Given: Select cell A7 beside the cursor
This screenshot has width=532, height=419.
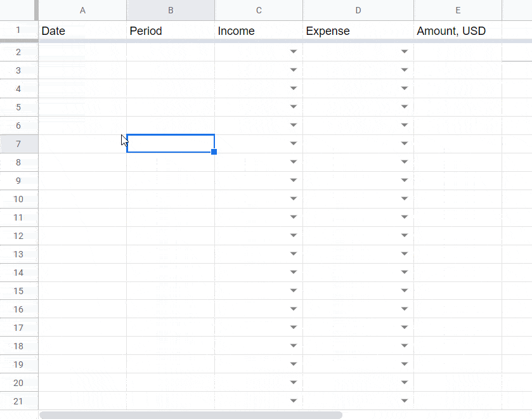Looking at the screenshot, I should pyautogui.click(x=82, y=143).
